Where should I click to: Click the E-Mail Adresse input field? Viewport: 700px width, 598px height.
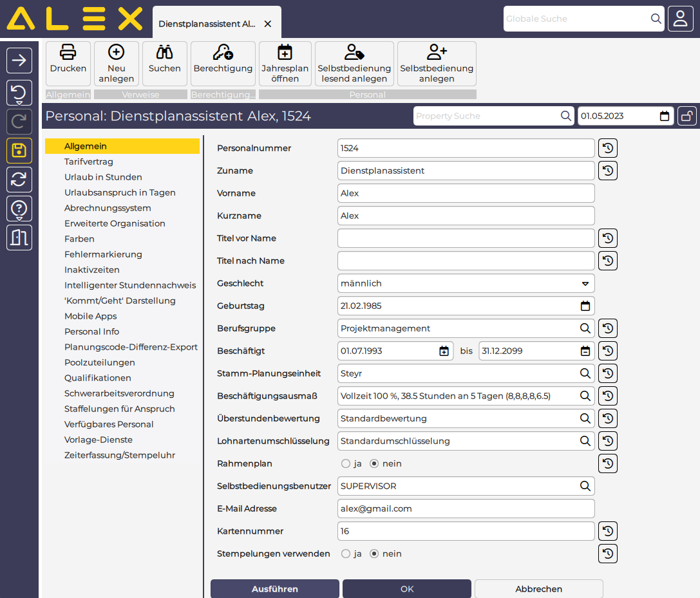[x=466, y=509]
